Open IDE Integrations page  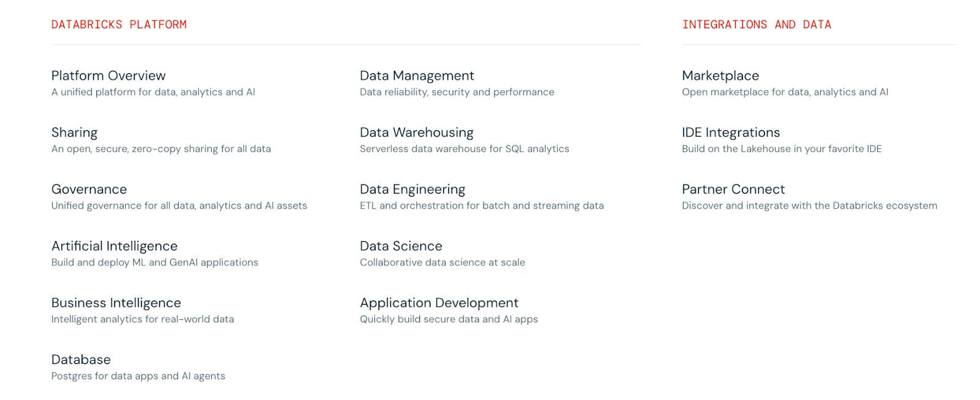[731, 133]
